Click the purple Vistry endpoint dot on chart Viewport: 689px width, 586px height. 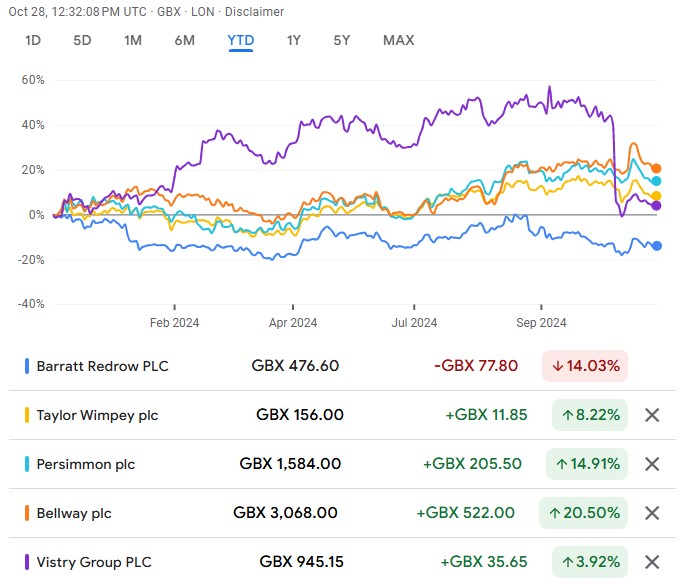pos(656,206)
